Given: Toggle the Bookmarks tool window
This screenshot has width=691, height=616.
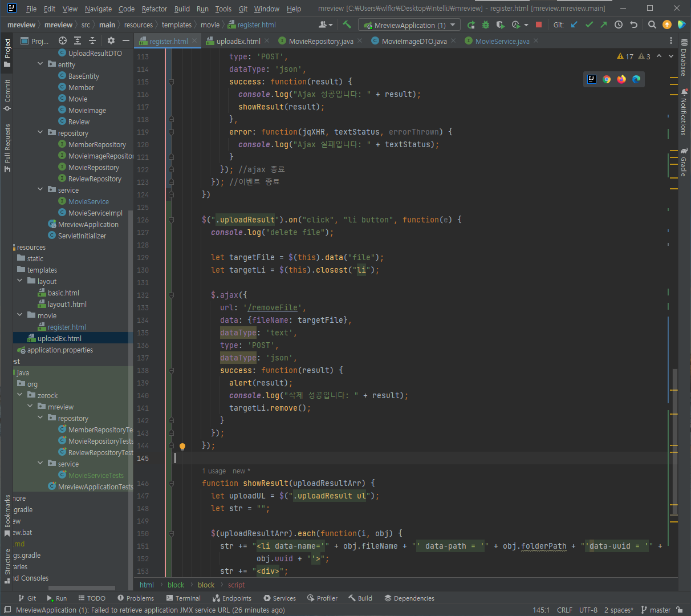Looking at the screenshot, I should pyautogui.click(x=7, y=516).
